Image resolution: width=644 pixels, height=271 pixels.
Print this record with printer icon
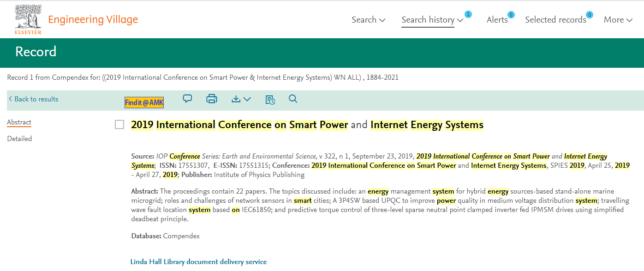point(212,99)
